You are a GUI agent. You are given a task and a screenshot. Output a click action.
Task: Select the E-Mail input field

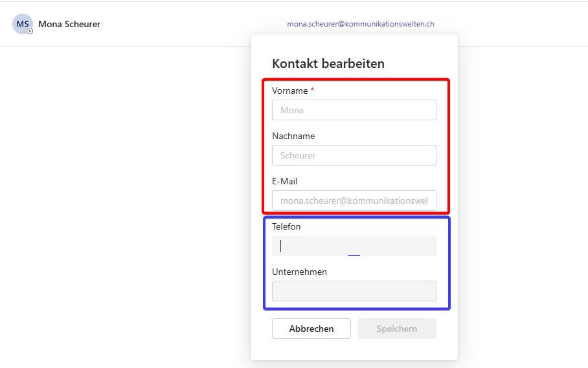pyautogui.click(x=354, y=200)
